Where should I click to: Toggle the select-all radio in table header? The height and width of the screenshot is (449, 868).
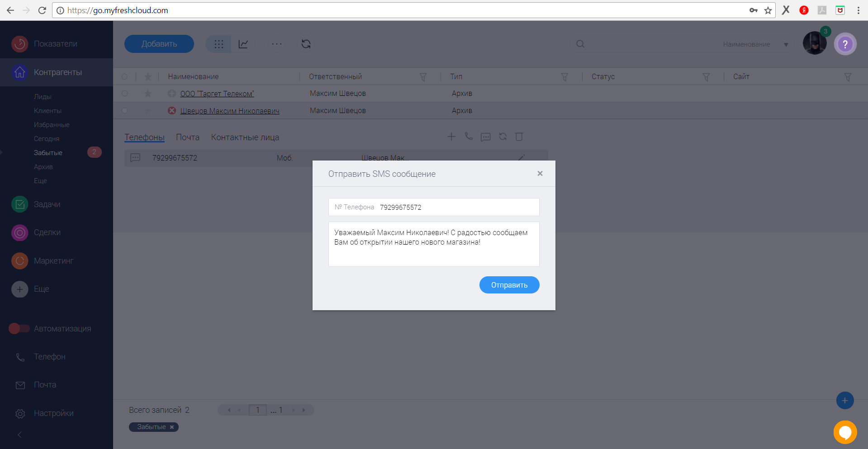[x=124, y=77]
